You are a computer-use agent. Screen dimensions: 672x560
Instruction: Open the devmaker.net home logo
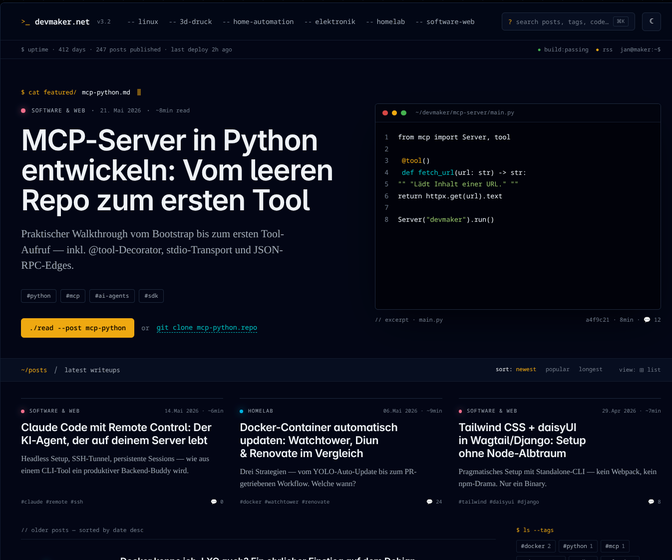pos(56,22)
